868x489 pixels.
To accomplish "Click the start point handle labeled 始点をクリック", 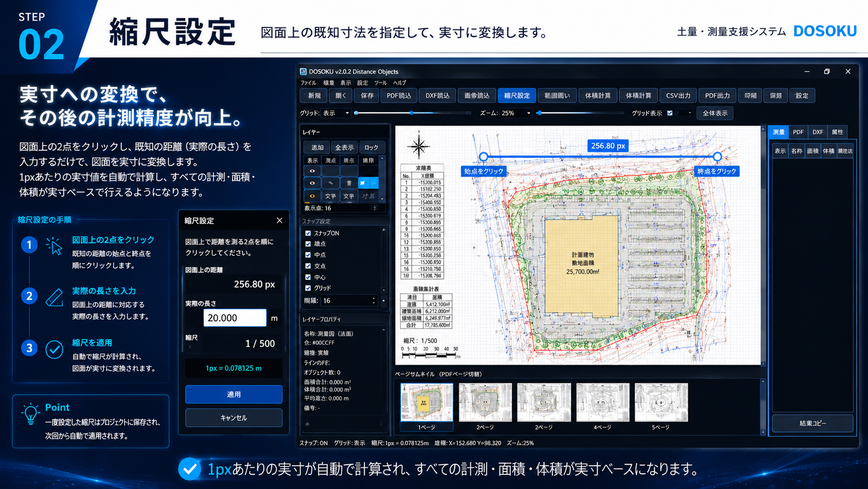I will pyautogui.click(x=483, y=156).
